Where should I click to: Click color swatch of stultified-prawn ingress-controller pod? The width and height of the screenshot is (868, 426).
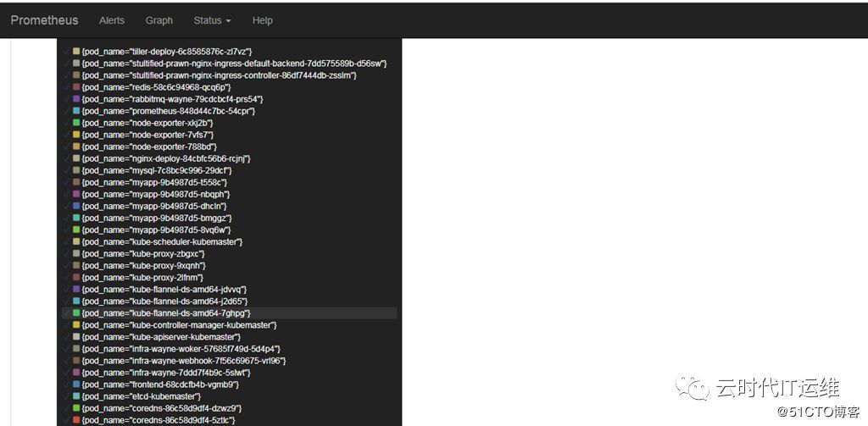coord(76,75)
